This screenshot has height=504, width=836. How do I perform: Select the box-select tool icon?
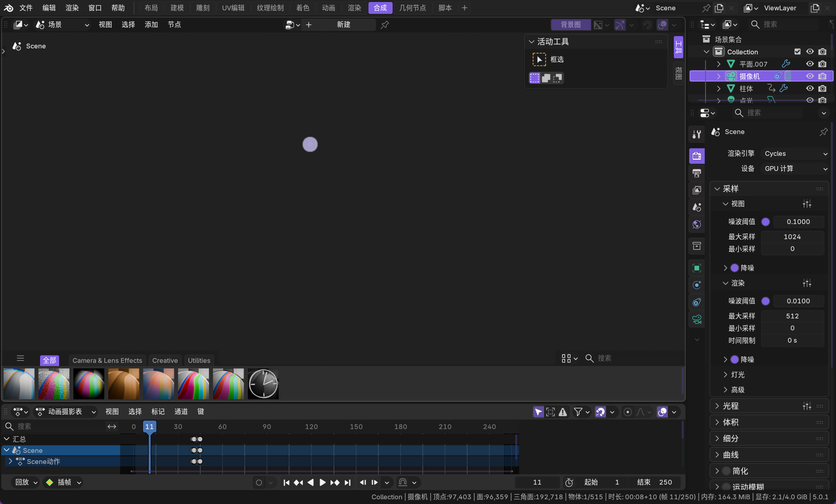(x=539, y=59)
